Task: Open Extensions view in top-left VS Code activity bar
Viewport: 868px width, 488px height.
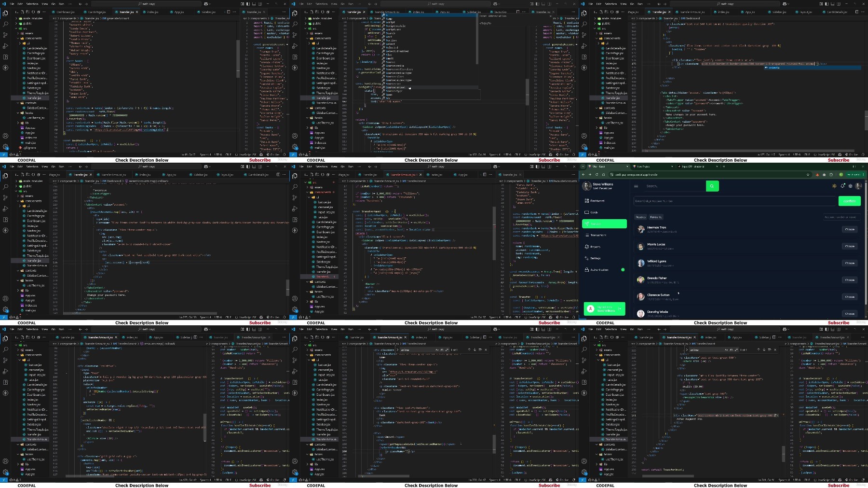Action: [x=6, y=57]
